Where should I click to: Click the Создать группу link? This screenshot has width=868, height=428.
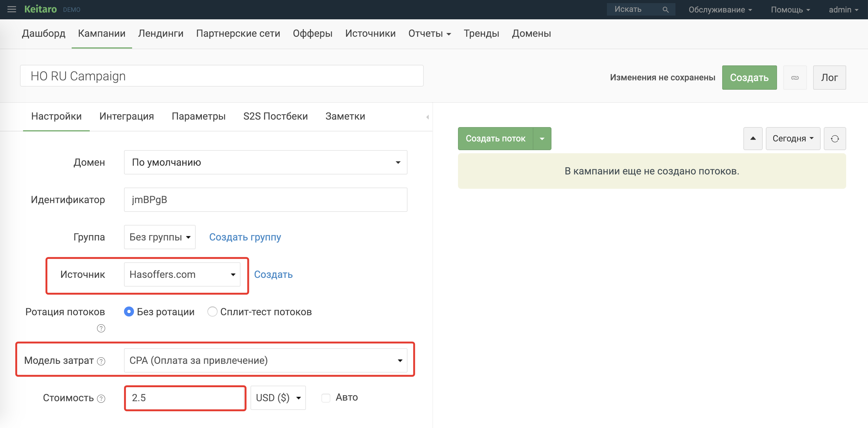point(245,237)
